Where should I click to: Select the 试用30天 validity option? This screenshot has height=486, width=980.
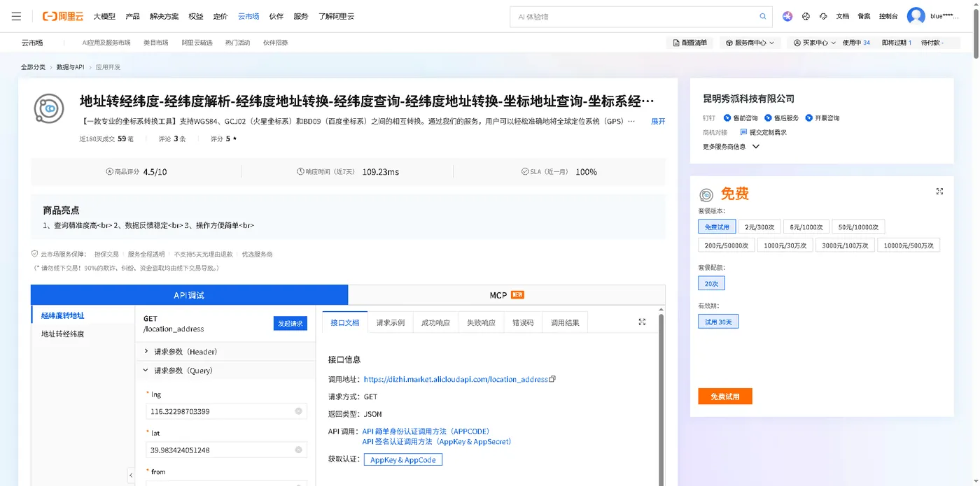(718, 322)
